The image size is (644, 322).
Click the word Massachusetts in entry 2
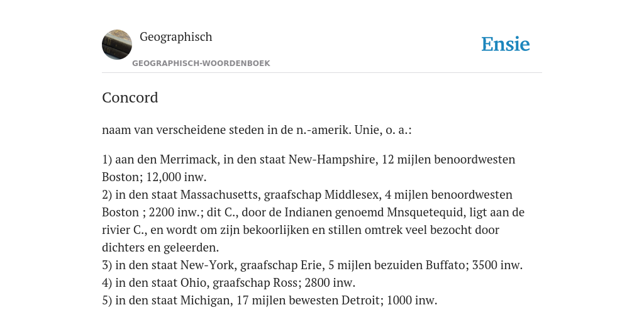click(219, 195)
